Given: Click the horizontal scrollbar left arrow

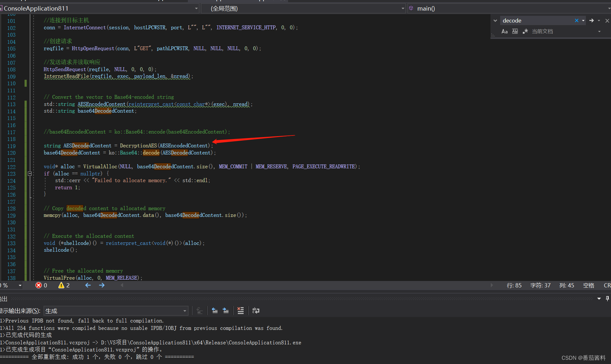Looking at the screenshot, I should (x=122, y=285).
